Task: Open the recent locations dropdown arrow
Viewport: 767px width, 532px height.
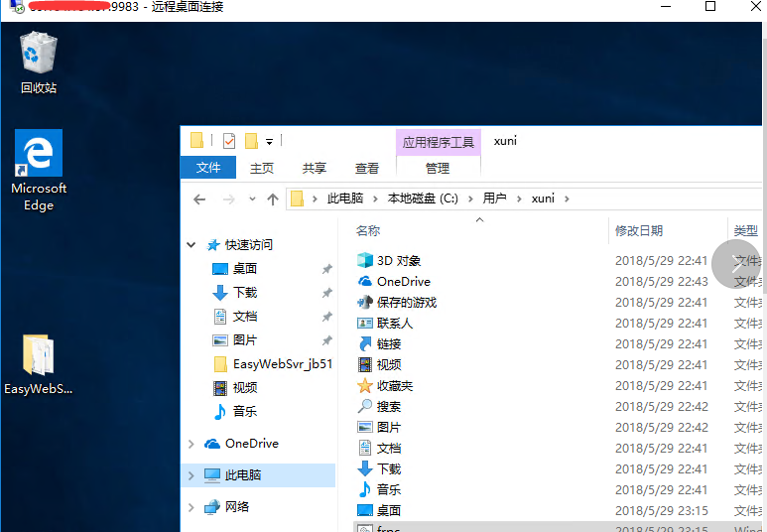Action: pyautogui.click(x=253, y=199)
